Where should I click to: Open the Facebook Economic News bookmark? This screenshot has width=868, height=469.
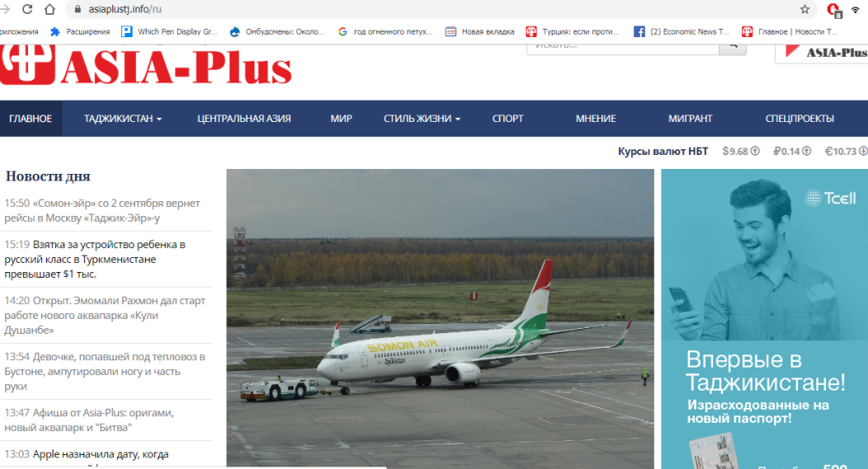[x=682, y=31]
